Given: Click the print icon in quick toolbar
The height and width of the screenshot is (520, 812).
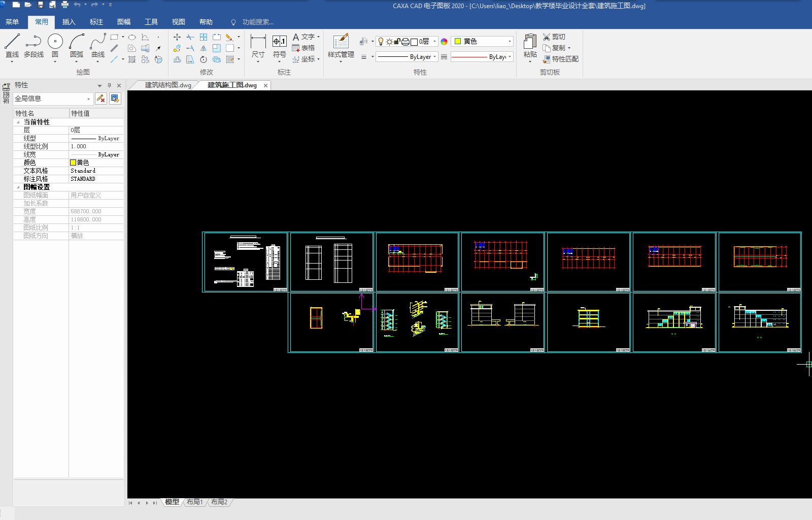Looking at the screenshot, I should pyautogui.click(x=65, y=5).
